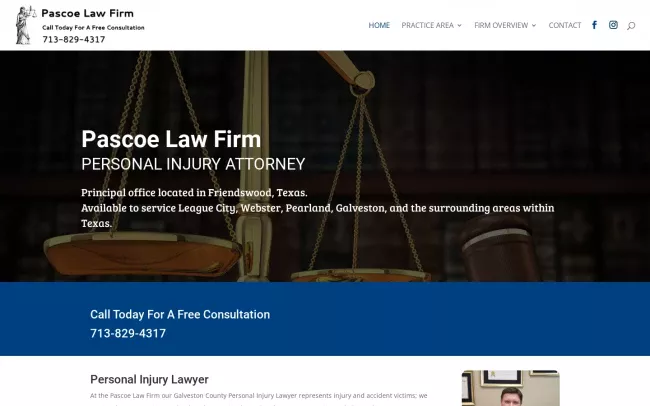Open the FIRM OVERVIEW menu
This screenshot has width=650, height=406.
coord(501,25)
